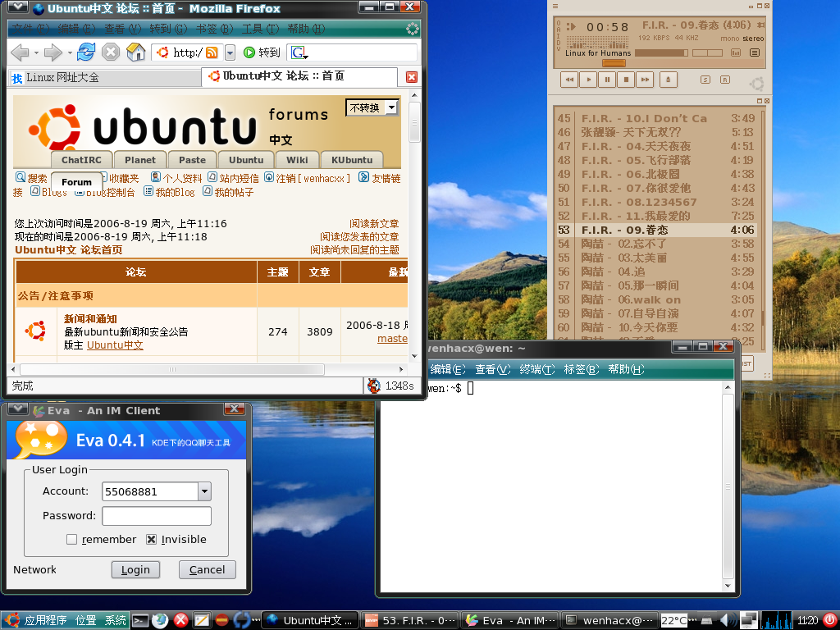840x630 pixels.
Task: Open the Paste forum tab
Action: (192, 160)
